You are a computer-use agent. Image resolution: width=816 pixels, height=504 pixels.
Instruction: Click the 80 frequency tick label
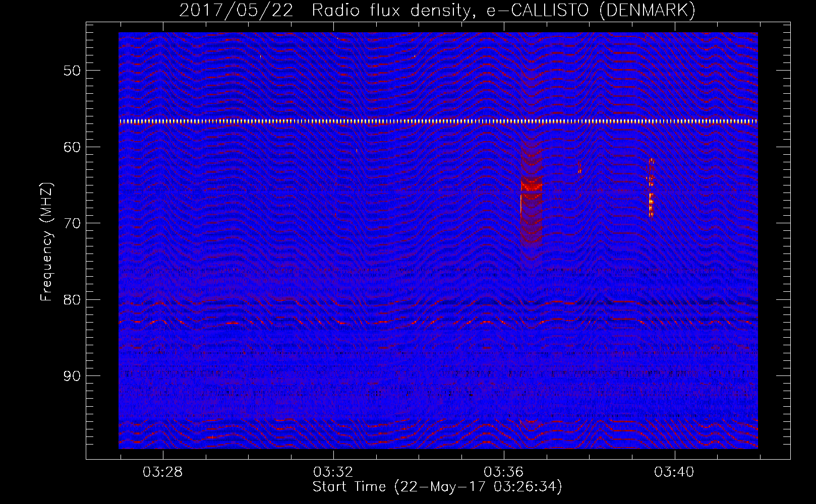(72, 300)
